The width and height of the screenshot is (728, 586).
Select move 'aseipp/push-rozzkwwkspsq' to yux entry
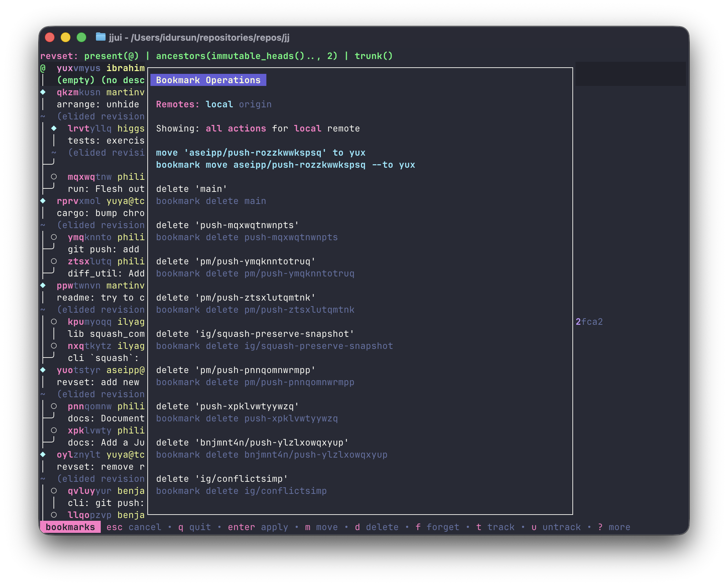click(260, 153)
